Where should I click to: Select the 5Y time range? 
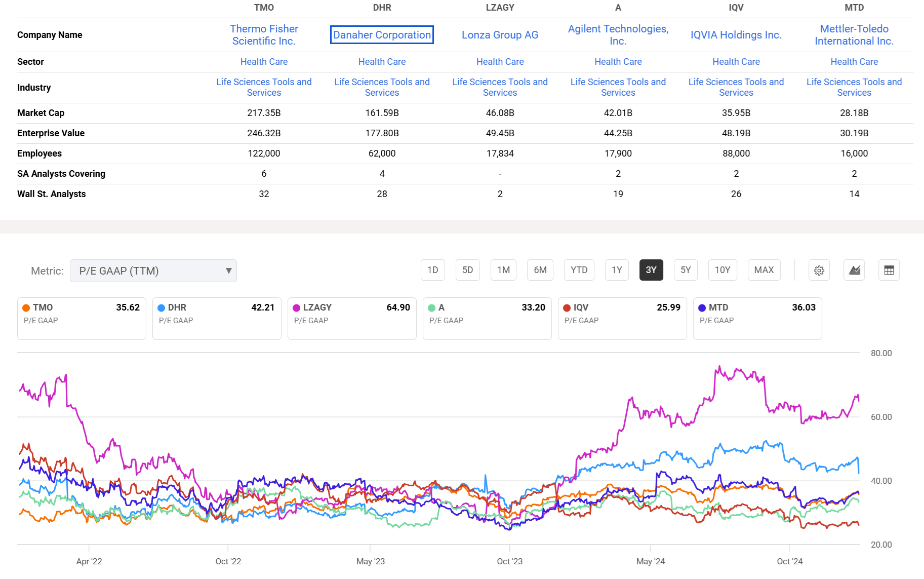pos(686,270)
